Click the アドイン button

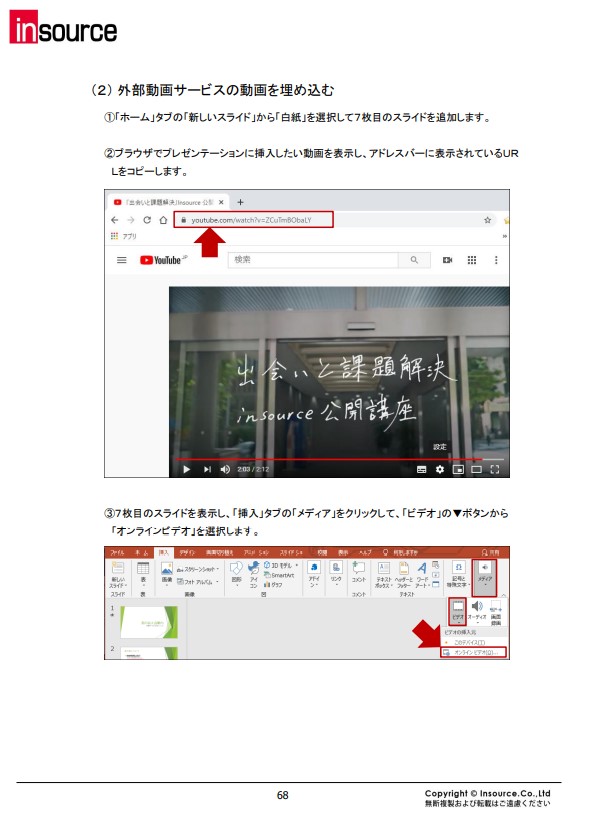coord(314,574)
